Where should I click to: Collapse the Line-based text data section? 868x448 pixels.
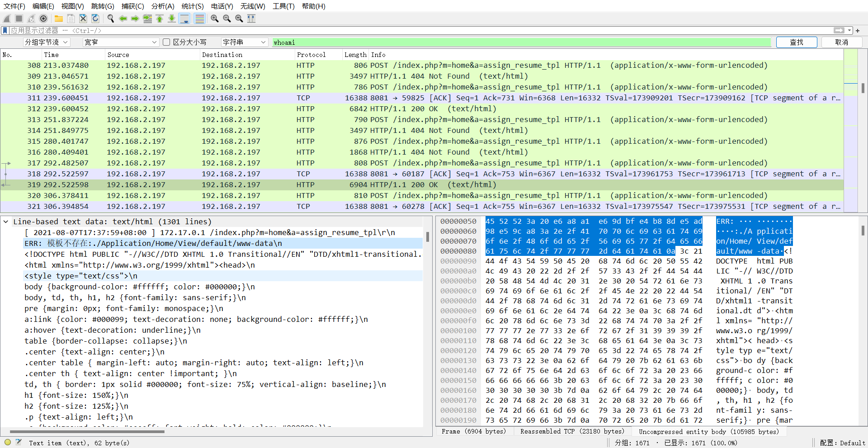pos(5,222)
